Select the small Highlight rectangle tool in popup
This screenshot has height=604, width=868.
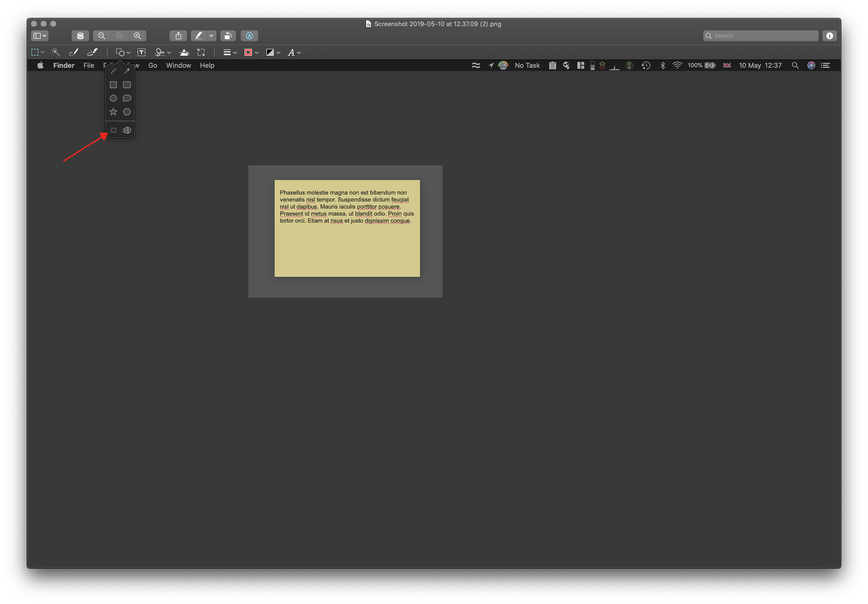tap(114, 130)
